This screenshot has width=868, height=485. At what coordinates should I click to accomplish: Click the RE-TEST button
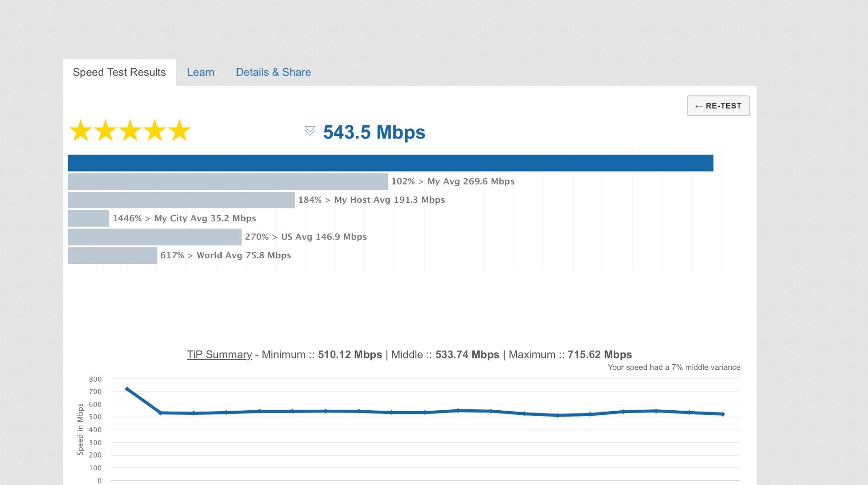point(718,106)
